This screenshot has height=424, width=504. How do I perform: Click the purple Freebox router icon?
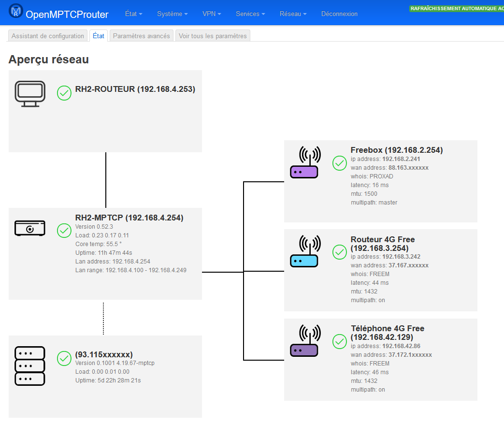coord(304,163)
